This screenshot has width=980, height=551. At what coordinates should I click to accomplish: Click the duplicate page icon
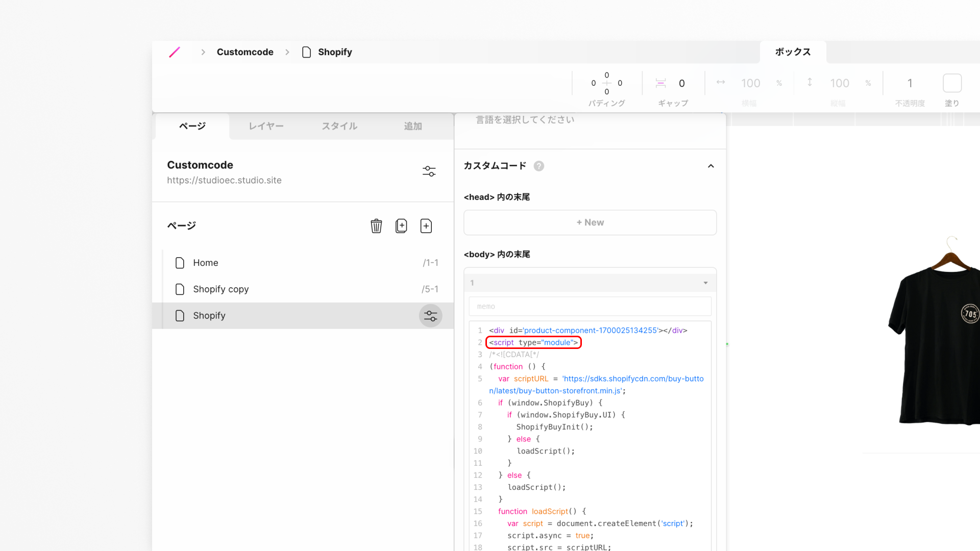pyautogui.click(x=401, y=226)
